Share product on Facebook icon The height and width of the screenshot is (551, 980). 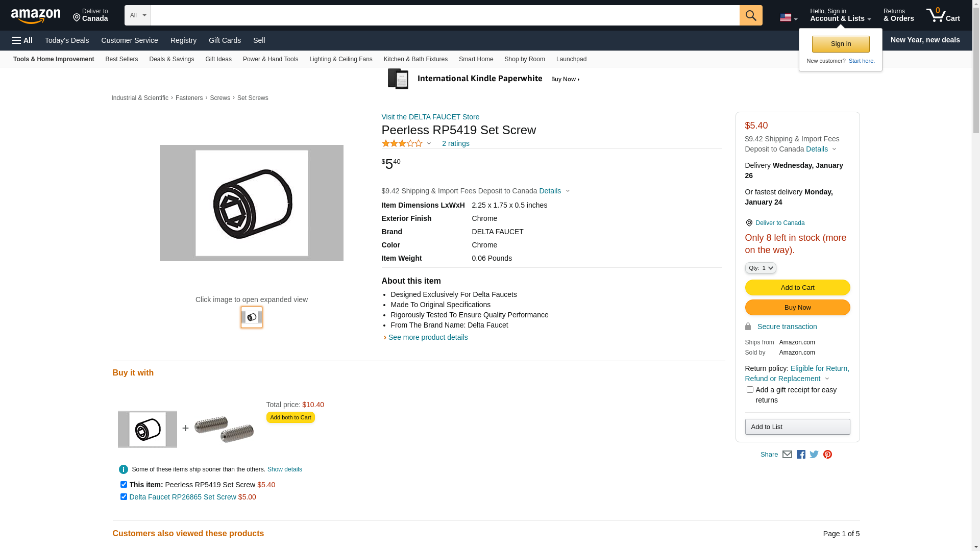(x=801, y=455)
